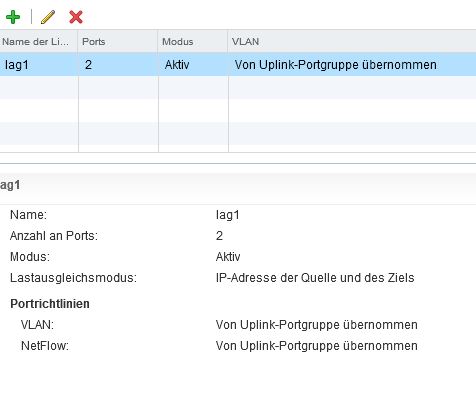Viewport: 476px width, 403px height.
Task: Select the 'Anzahl an Ports:' label
Action: 54,236
